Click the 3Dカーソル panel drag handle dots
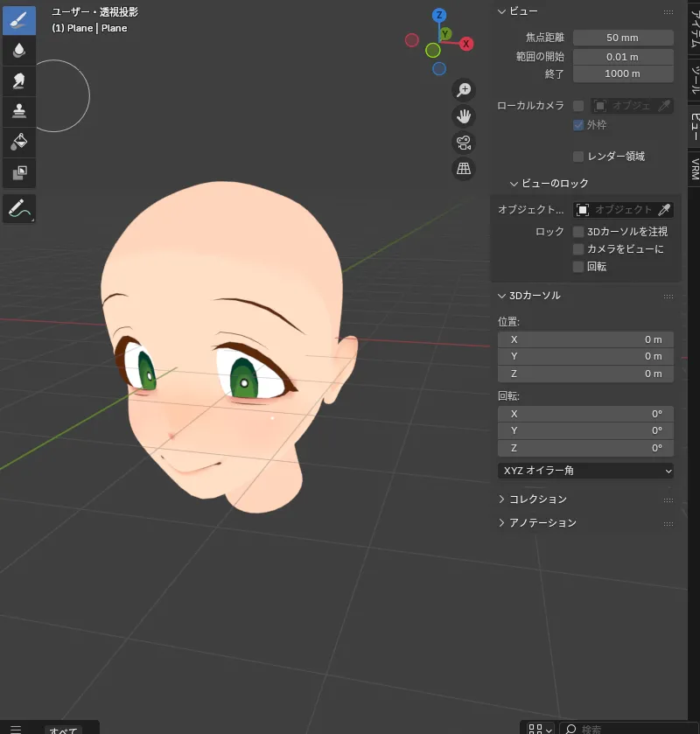The height and width of the screenshot is (734, 700). [668, 297]
